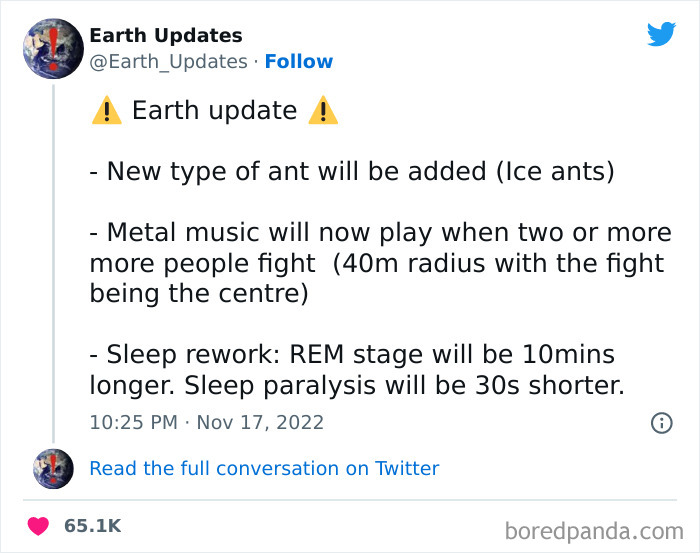Click the 65.1K like count
Image resolution: width=700 pixels, height=553 pixels.
[x=93, y=526]
